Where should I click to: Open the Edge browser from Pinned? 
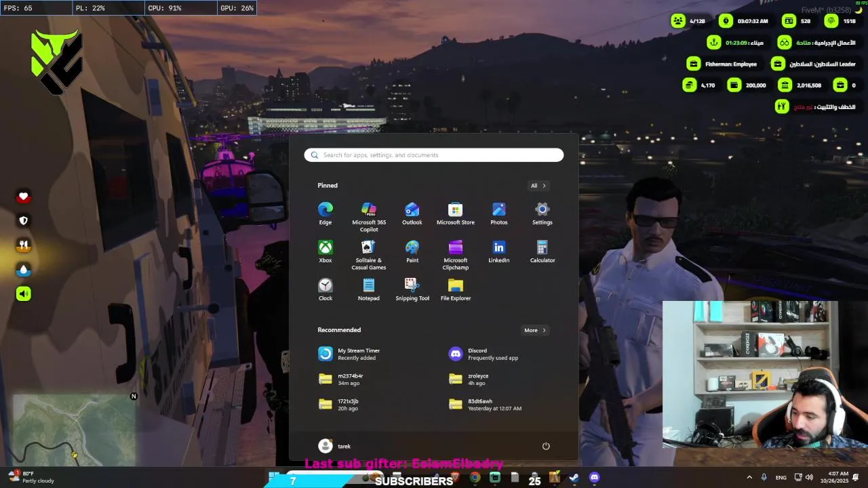tap(325, 213)
